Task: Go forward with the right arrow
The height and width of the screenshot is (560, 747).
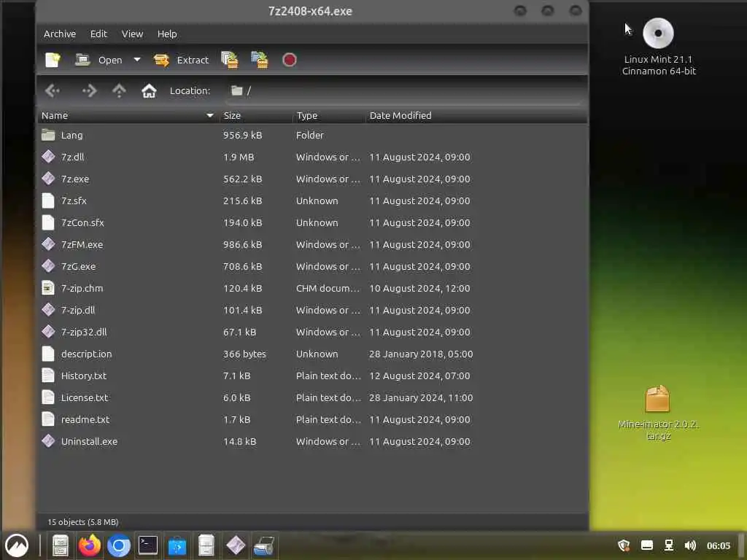Action: pos(89,90)
